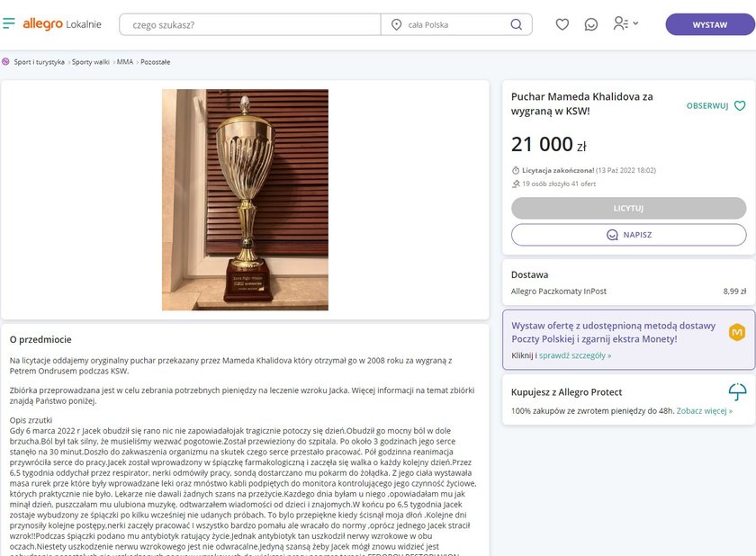Click the NAPISZ message button
The width and height of the screenshot is (756, 556).
click(x=629, y=235)
